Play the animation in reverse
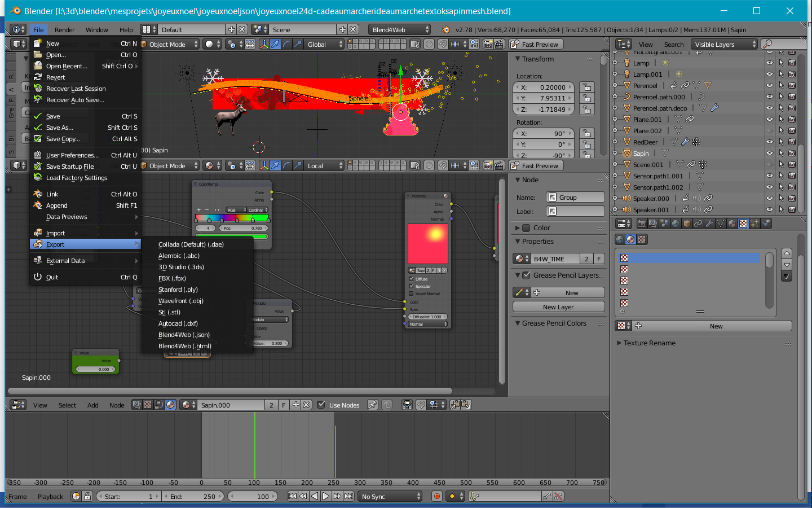 click(315, 496)
